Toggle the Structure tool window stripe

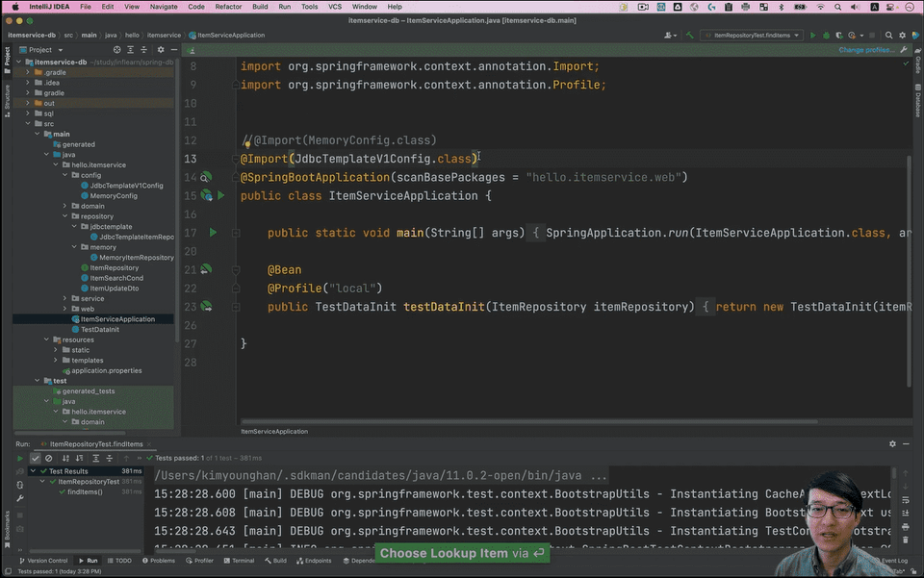click(6, 98)
